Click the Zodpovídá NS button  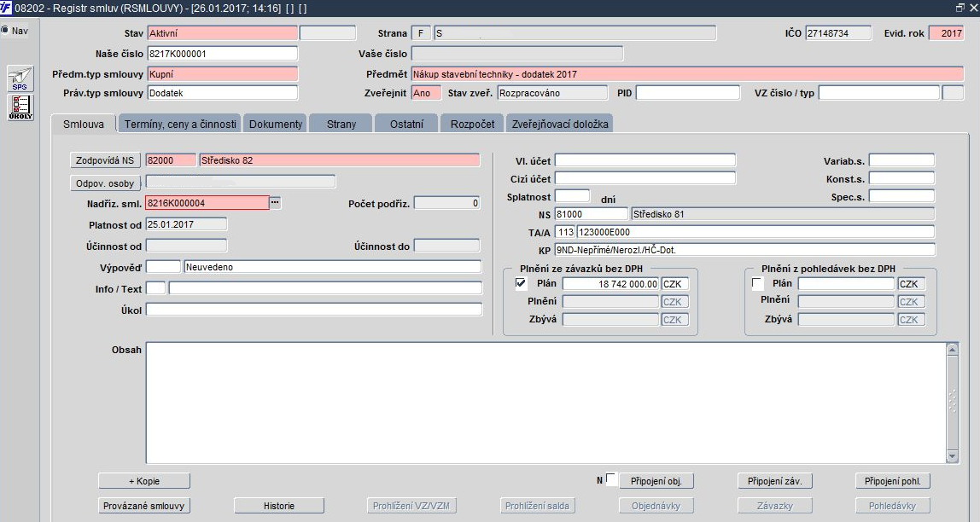[x=105, y=160]
